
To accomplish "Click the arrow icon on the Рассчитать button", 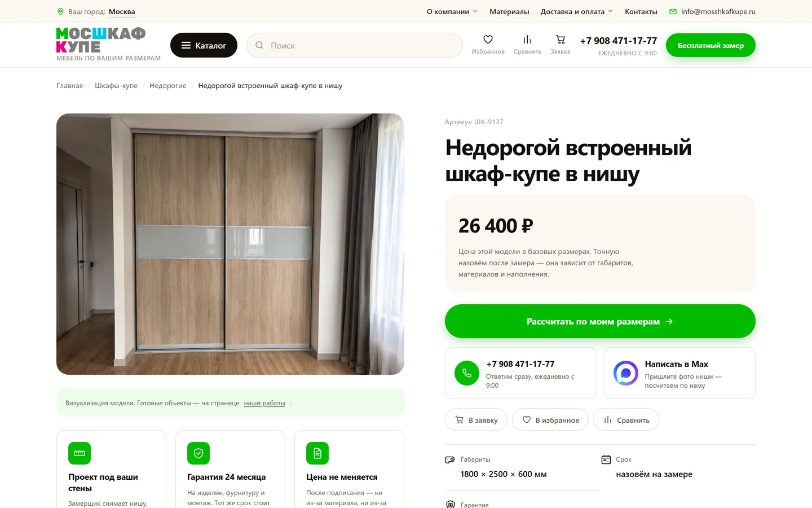I will (669, 321).
